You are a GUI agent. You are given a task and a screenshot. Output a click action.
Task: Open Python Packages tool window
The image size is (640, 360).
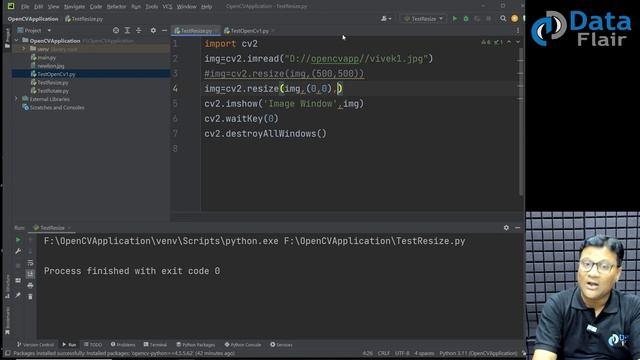(x=196, y=345)
